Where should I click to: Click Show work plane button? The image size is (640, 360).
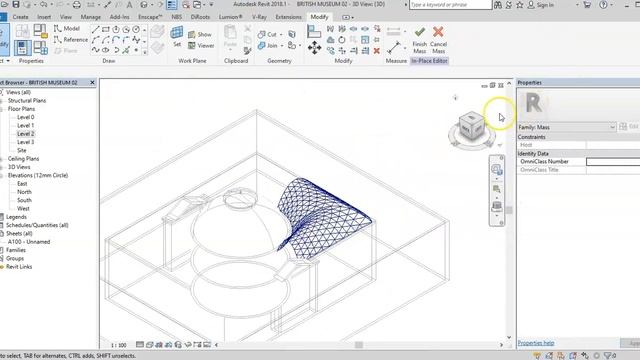point(200,35)
